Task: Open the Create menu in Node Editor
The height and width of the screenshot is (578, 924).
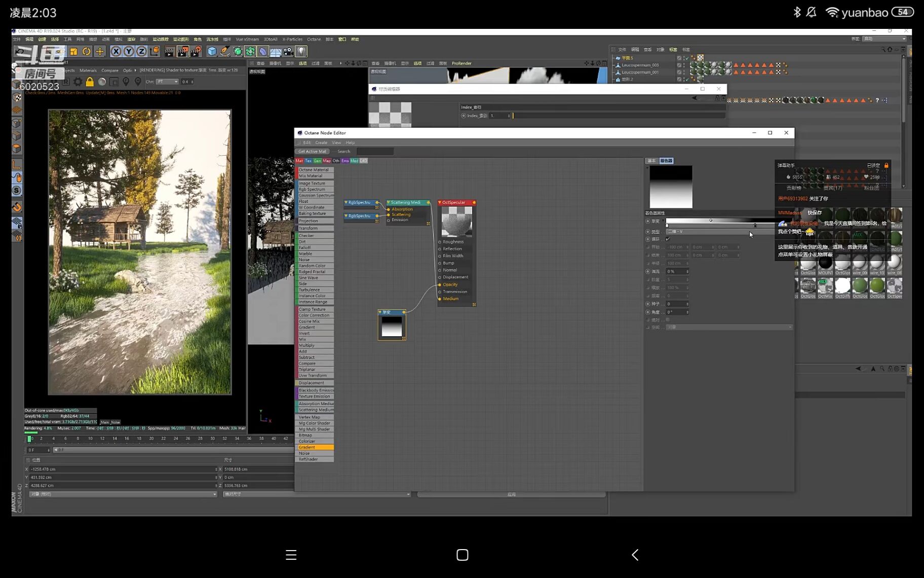Action: [x=321, y=142]
